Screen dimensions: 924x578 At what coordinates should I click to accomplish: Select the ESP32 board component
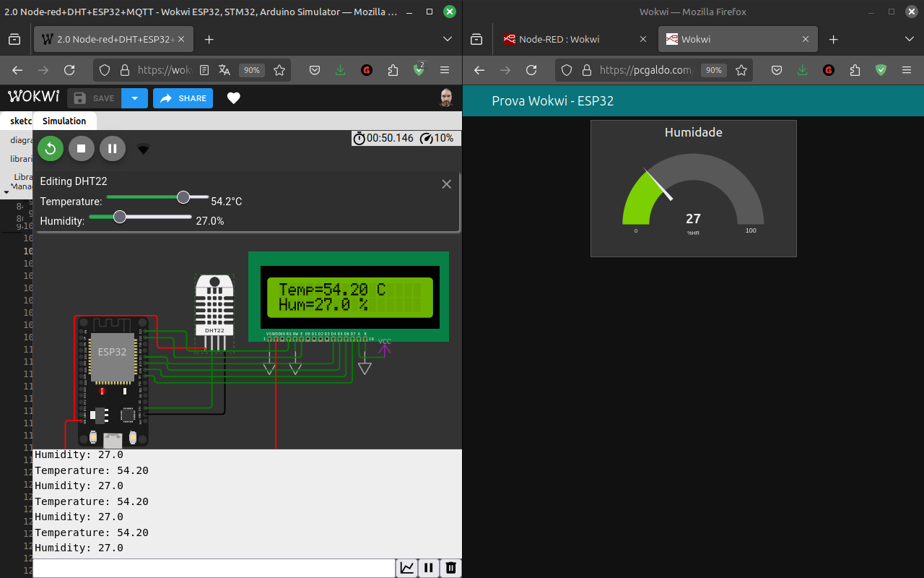[113, 380]
